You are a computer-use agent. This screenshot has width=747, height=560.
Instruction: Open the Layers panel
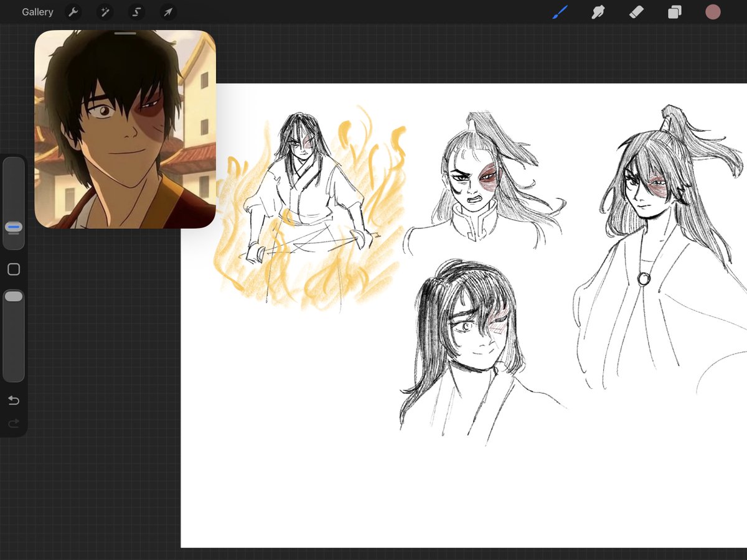pyautogui.click(x=675, y=12)
